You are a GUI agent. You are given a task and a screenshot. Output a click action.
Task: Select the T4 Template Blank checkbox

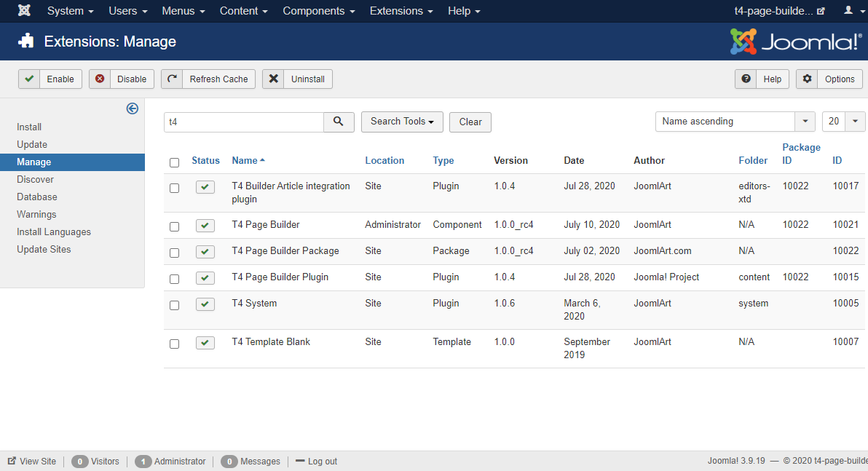[174, 344]
